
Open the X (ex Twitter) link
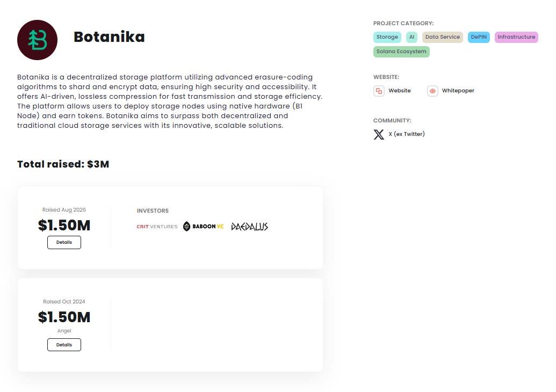(407, 134)
